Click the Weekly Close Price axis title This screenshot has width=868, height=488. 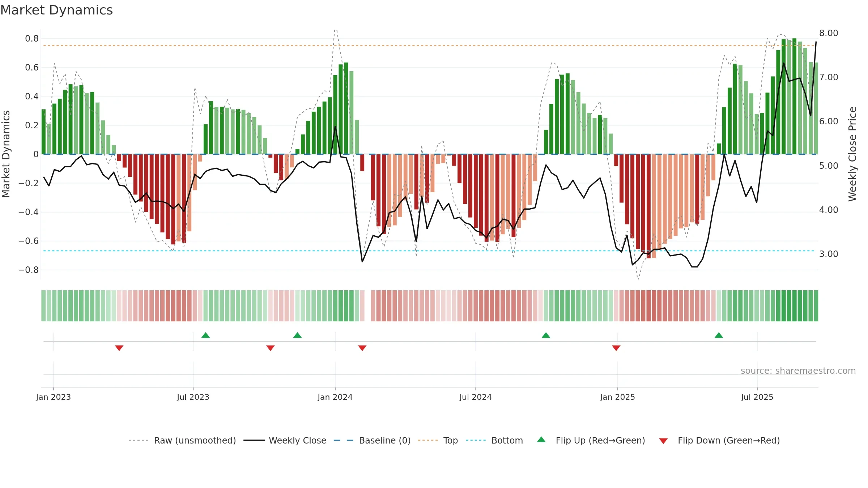tap(852, 154)
